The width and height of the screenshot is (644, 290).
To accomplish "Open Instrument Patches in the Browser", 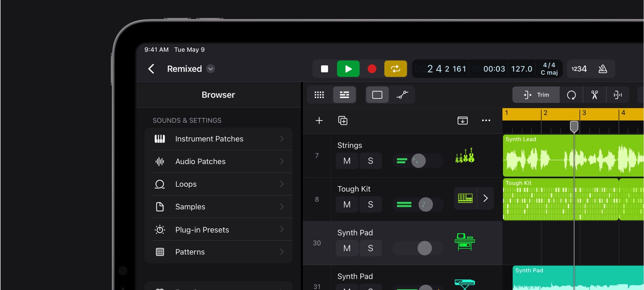I will coord(218,139).
